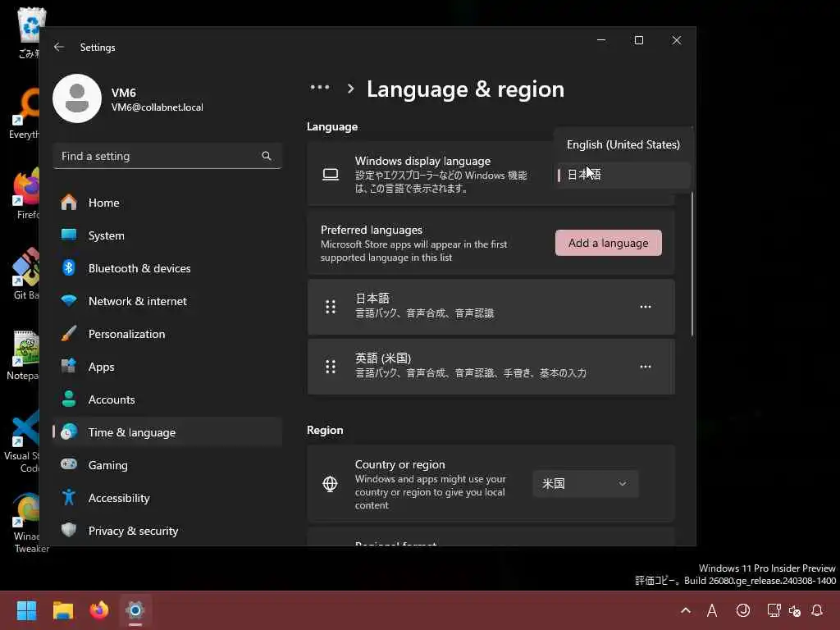Choose English (United States) display language

[x=623, y=144]
